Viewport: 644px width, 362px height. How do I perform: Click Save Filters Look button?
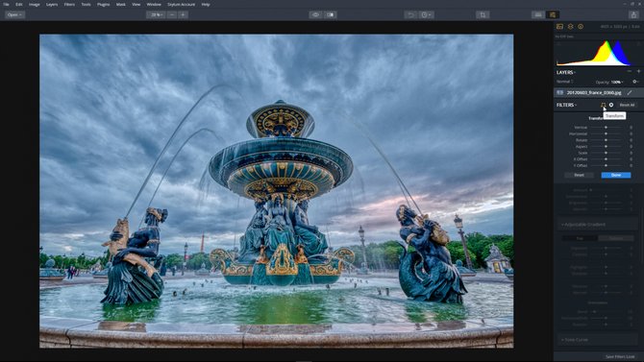[x=620, y=356]
